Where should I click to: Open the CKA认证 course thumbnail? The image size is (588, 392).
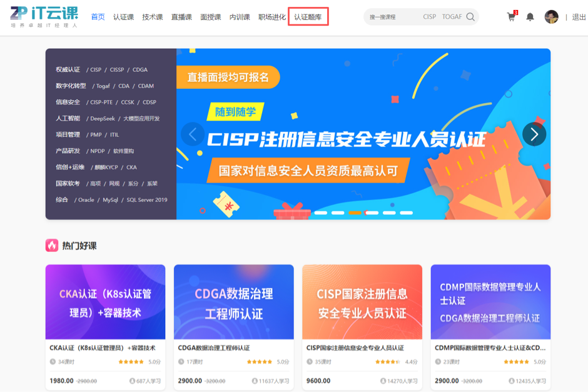[x=105, y=302]
